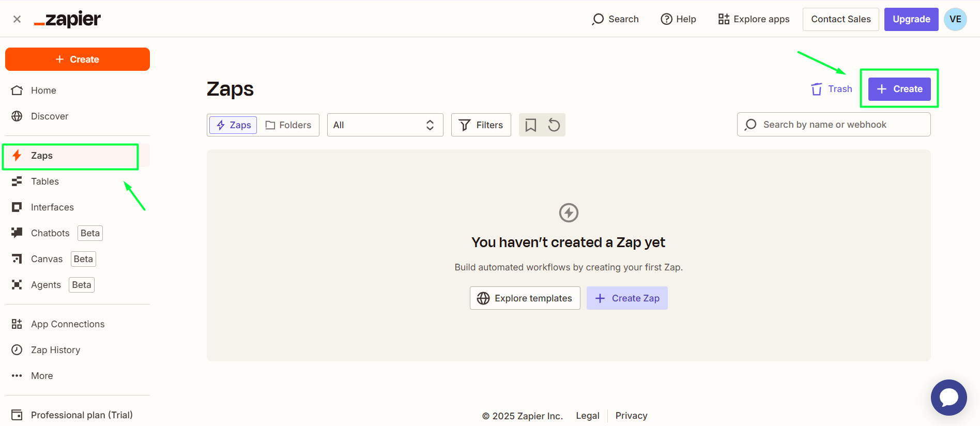Open Canvas in the sidebar
The height and width of the screenshot is (426, 980).
pyautogui.click(x=78, y=259)
